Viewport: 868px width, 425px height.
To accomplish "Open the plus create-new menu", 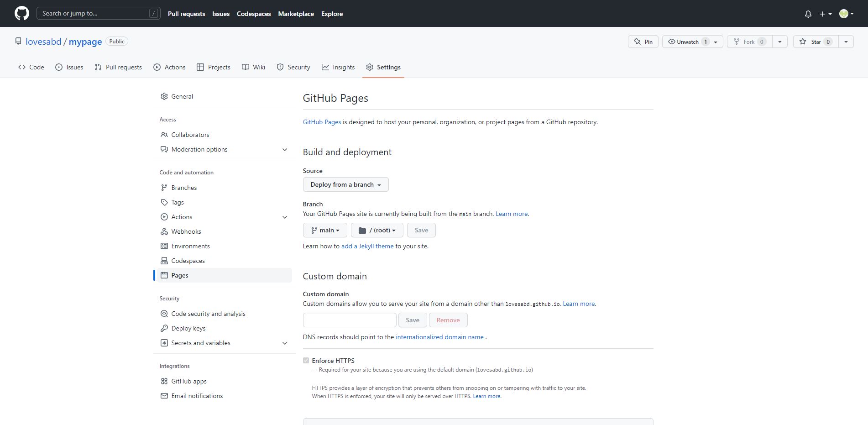I will [x=826, y=14].
